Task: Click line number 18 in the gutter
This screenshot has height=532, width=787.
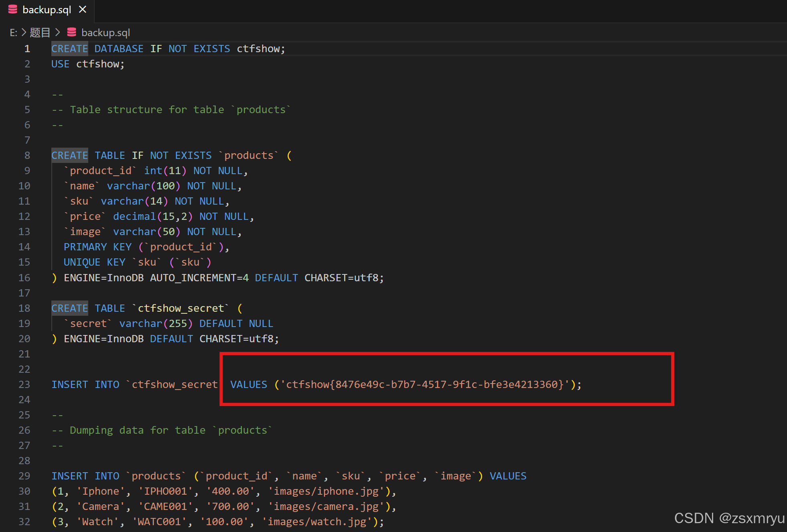Action: (x=24, y=308)
